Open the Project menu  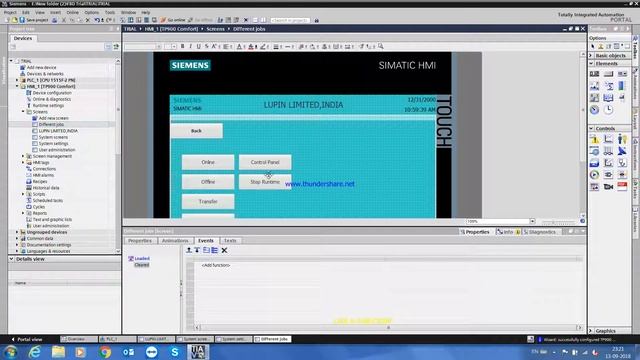pos(10,13)
